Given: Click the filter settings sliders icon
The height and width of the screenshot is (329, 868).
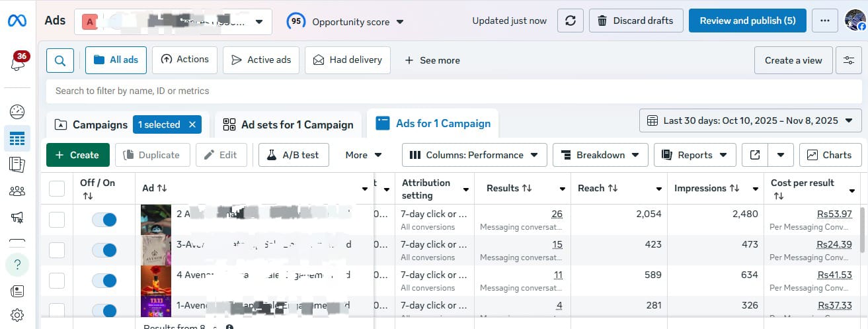Looking at the screenshot, I should tap(848, 60).
